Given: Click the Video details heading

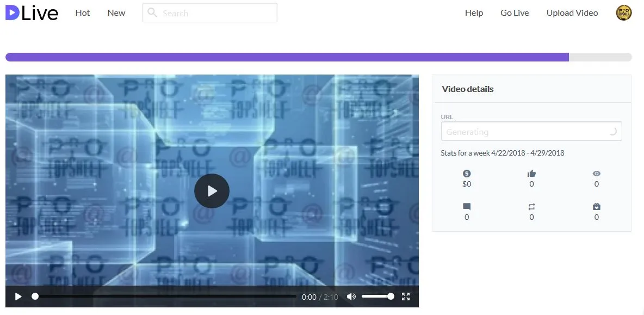Looking at the screenshot, I should click(x=468, y=89).
